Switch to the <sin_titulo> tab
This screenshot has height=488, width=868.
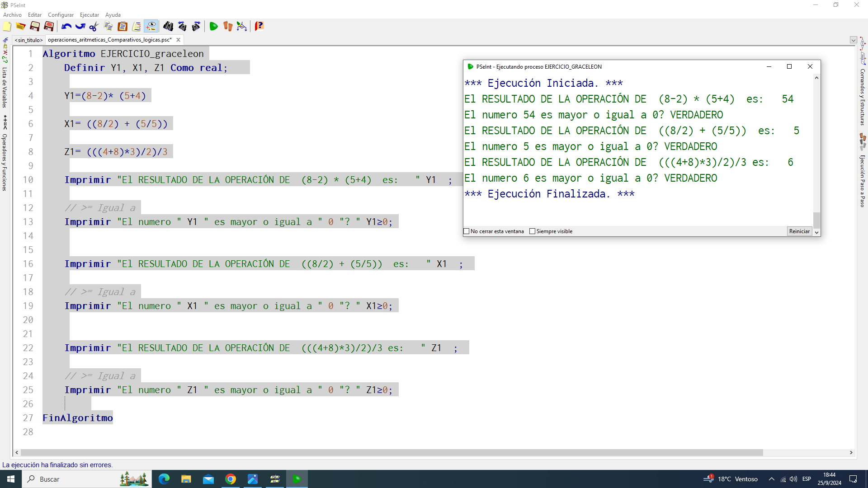tap(28, 40)
